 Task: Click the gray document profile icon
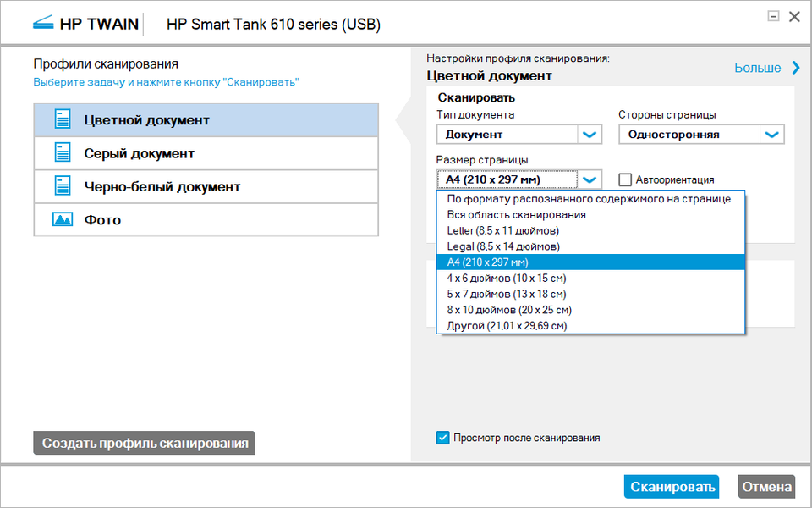coord(63,153)
